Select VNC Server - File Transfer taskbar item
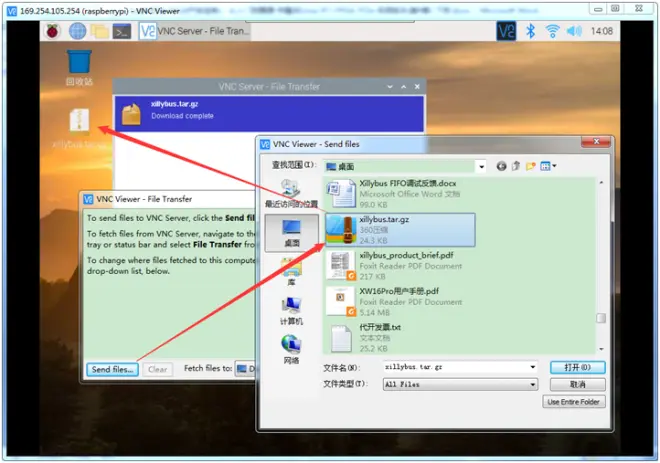Image resolution: width=660 pixels, height=463 pixels. click(x=194, y=31)
